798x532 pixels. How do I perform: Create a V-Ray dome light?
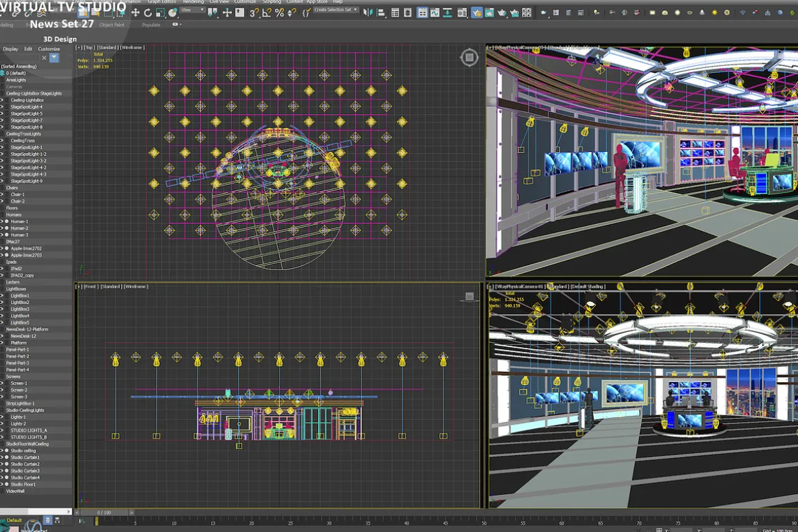click(x=665, y=12)
